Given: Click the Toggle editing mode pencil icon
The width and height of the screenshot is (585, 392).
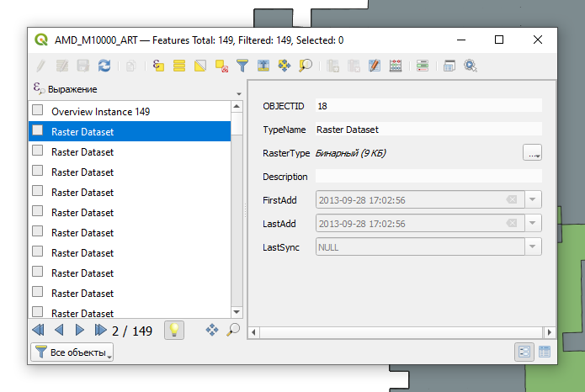Looking at the screenshot, I should point(41,66).
